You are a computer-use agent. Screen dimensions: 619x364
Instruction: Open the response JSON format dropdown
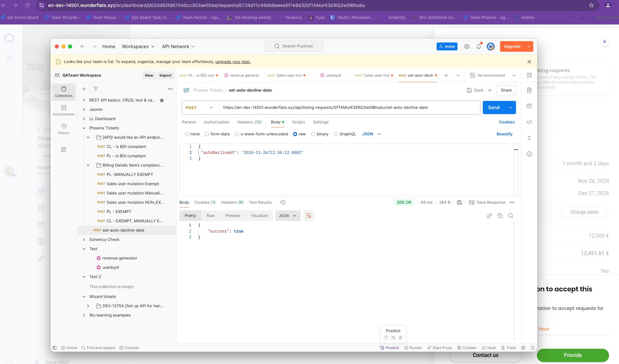pos(288,216)
